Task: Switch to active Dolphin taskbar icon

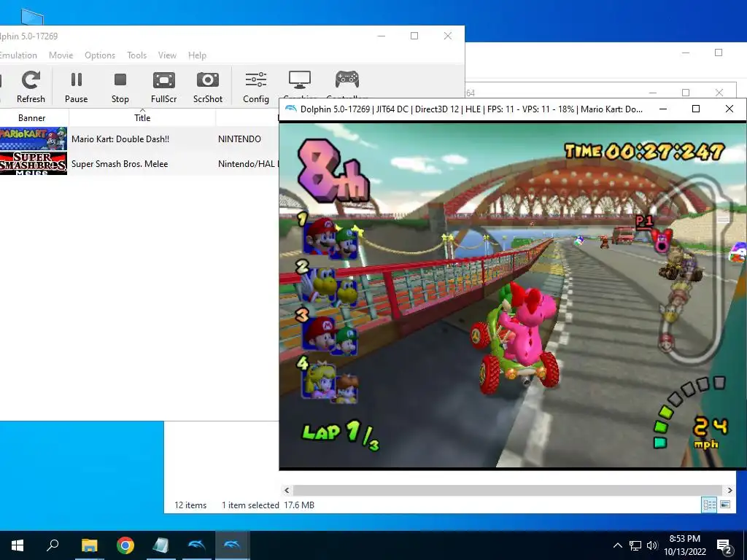Action: (x=233, y=545)
